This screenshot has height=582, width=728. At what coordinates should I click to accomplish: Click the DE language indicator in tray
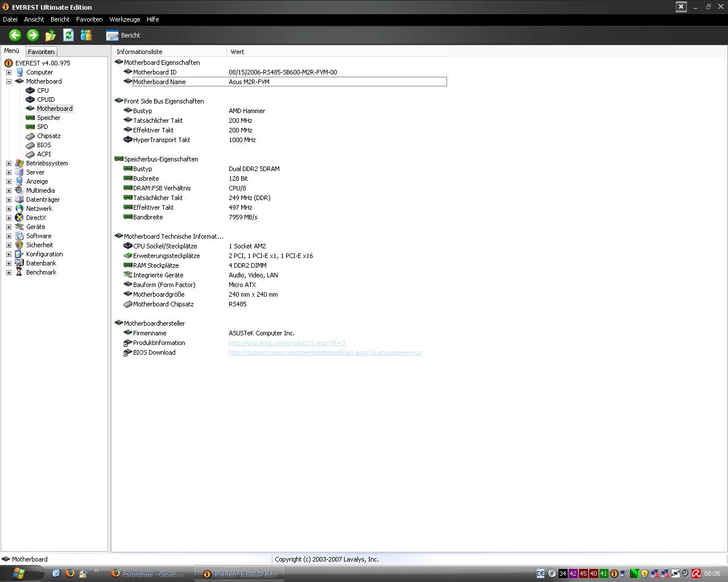[540, 573]
